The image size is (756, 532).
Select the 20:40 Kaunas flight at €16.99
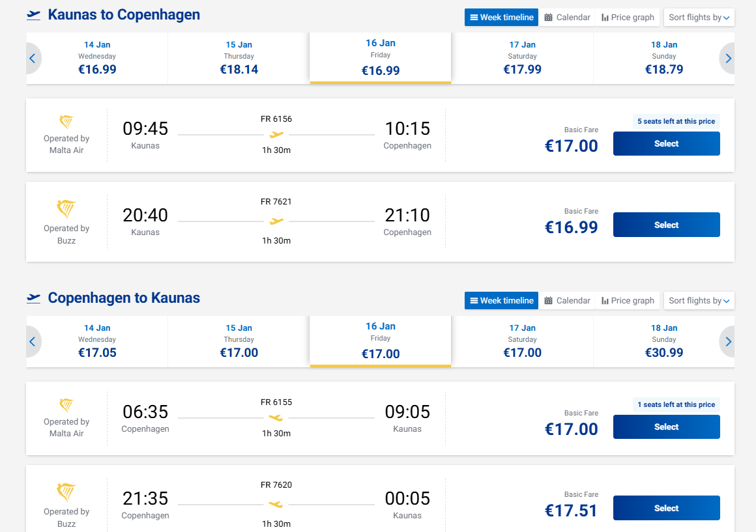point(666,225)
